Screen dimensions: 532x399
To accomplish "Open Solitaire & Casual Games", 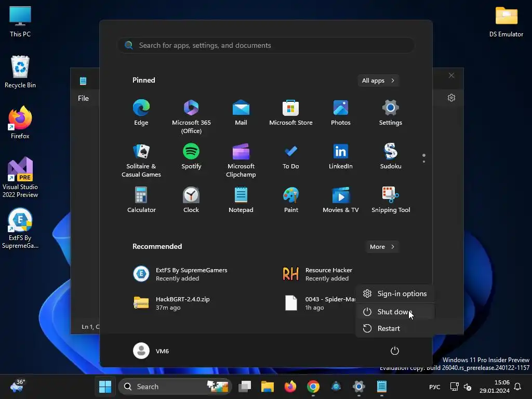I will [141, 161].
